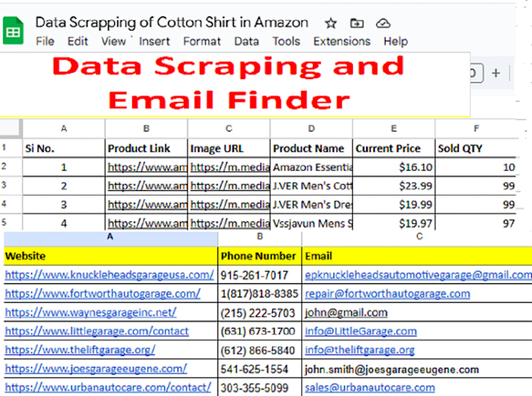The height and width of the screenshot is (396, 532).
Task: Click the $19.97 price cell
Action: (394, 223)
